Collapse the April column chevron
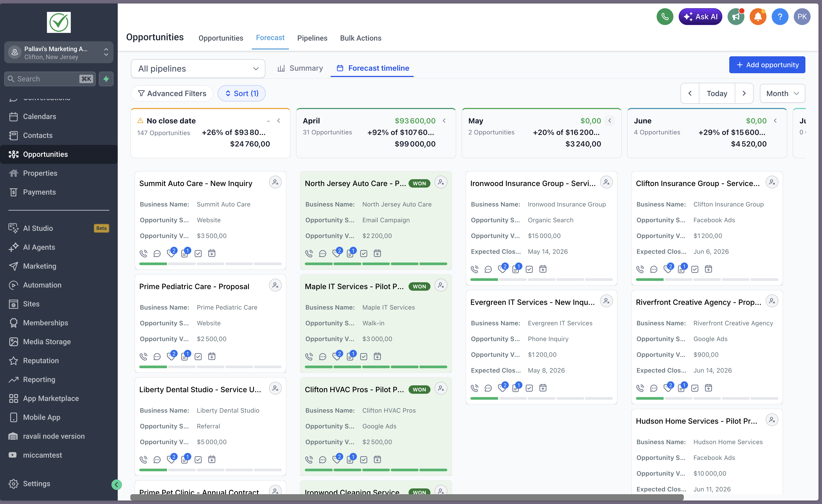Screen dimensions: 822x504 pyautogui.click(x=444, y=121)
